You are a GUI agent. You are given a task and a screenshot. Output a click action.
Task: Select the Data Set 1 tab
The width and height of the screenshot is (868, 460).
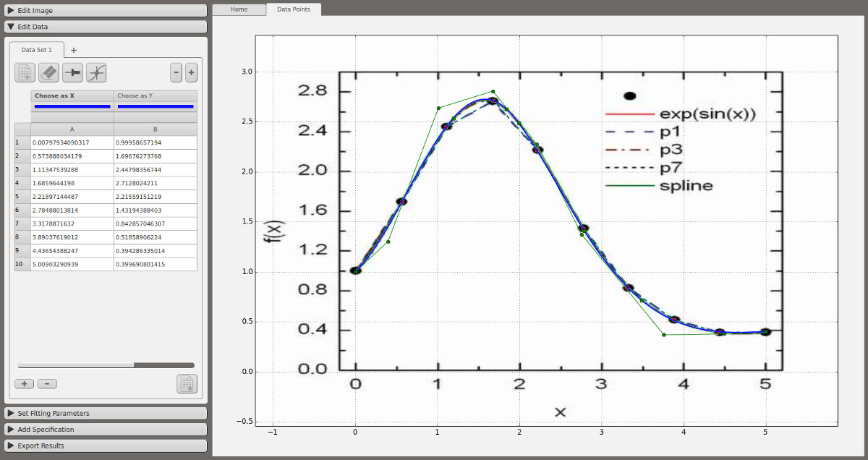pos(37,50)
